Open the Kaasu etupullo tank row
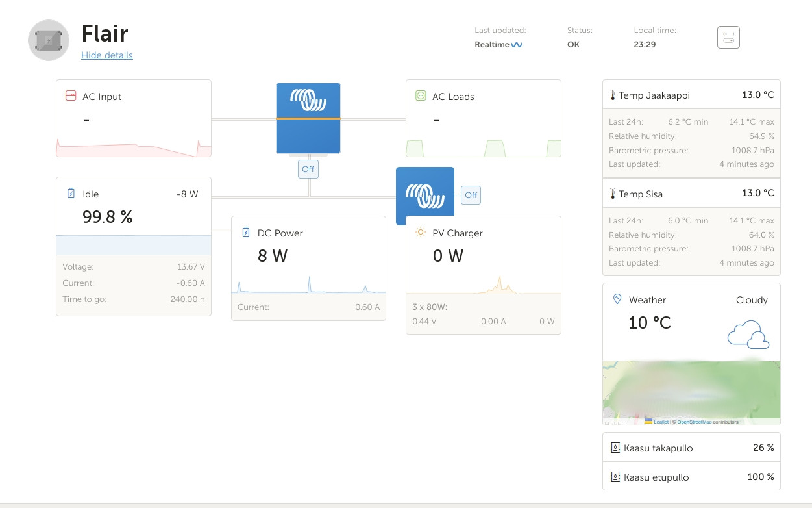 (x=691, y=477)
